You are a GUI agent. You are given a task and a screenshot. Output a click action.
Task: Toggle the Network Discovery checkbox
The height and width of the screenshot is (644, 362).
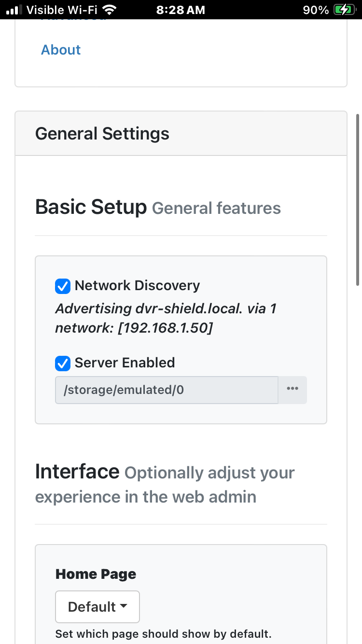63,286
